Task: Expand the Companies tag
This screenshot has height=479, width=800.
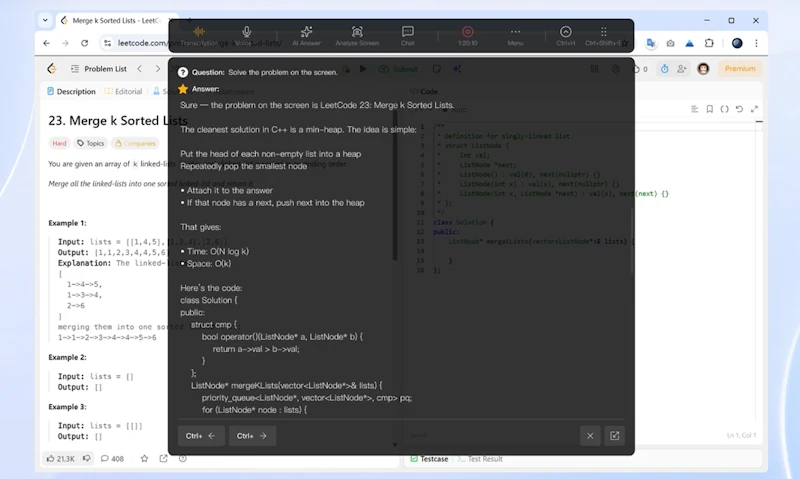Action: pos(135,143)
